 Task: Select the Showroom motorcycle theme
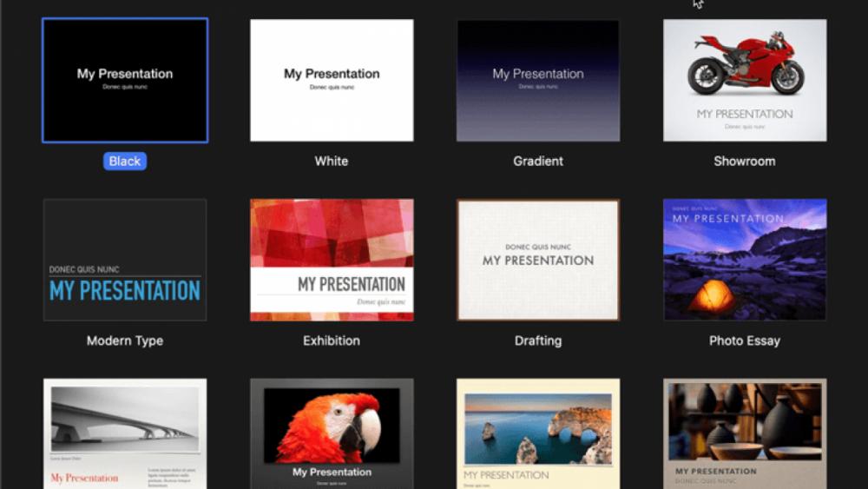(745, 80)
